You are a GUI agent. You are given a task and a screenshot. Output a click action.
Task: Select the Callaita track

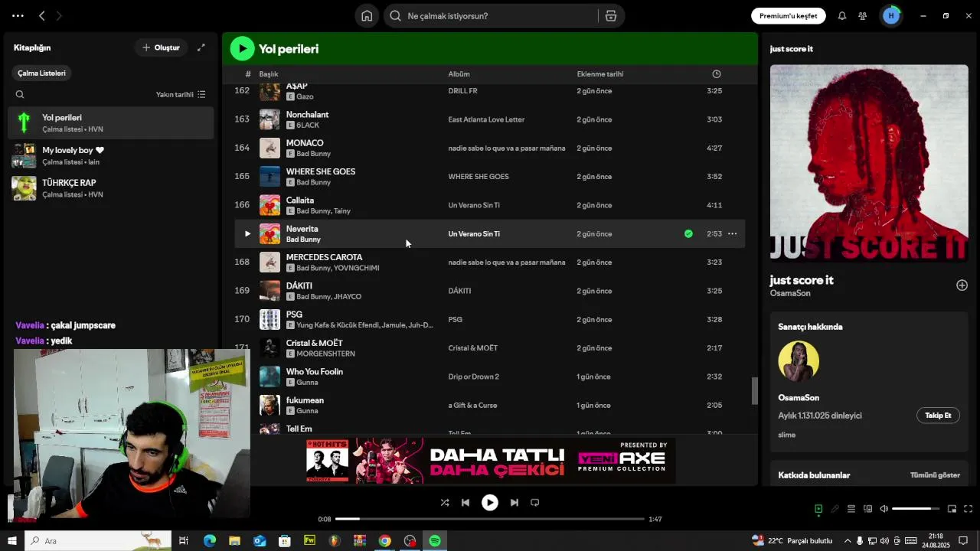click(x=300, y=201)
